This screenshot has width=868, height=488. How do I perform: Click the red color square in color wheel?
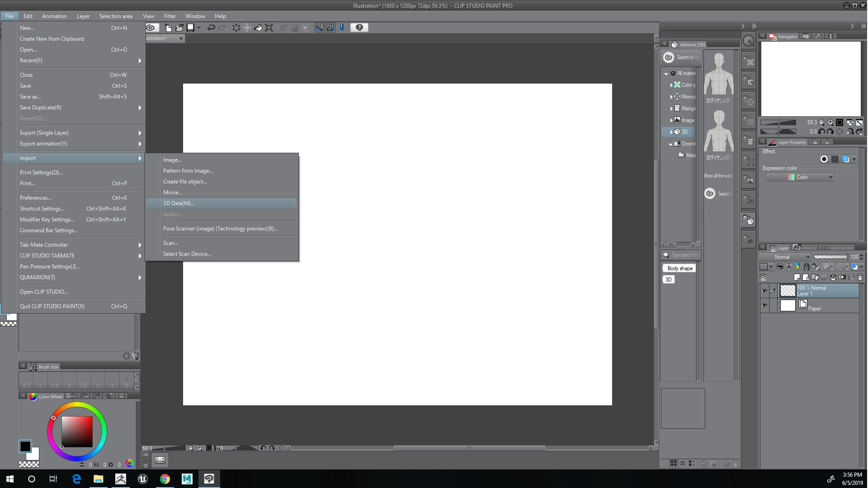pyautogui.click(x=77, y=432)
